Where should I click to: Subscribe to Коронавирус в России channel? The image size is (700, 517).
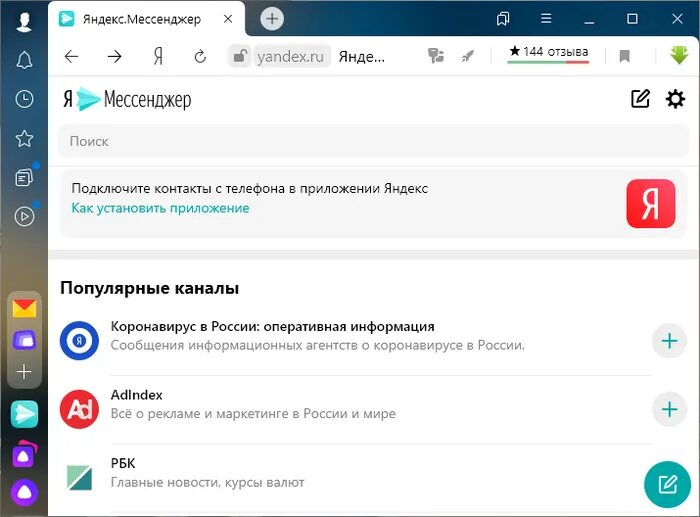point(669,341)
